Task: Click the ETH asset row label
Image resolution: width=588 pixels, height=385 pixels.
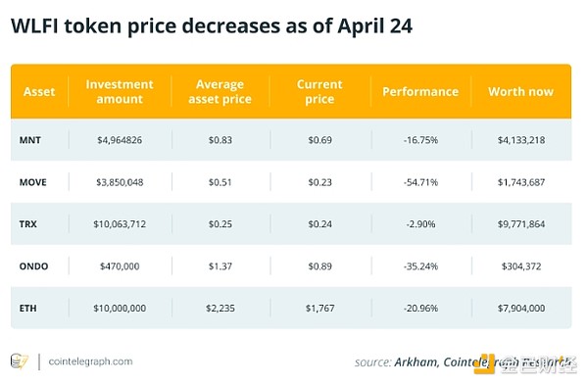Action: tap(28, 309)
